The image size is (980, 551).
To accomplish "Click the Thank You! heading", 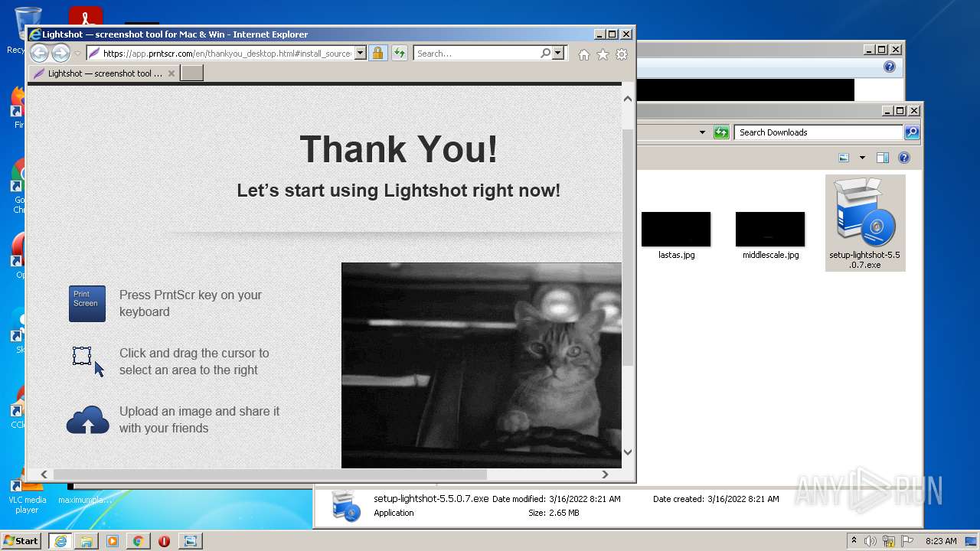I will 399,149.
